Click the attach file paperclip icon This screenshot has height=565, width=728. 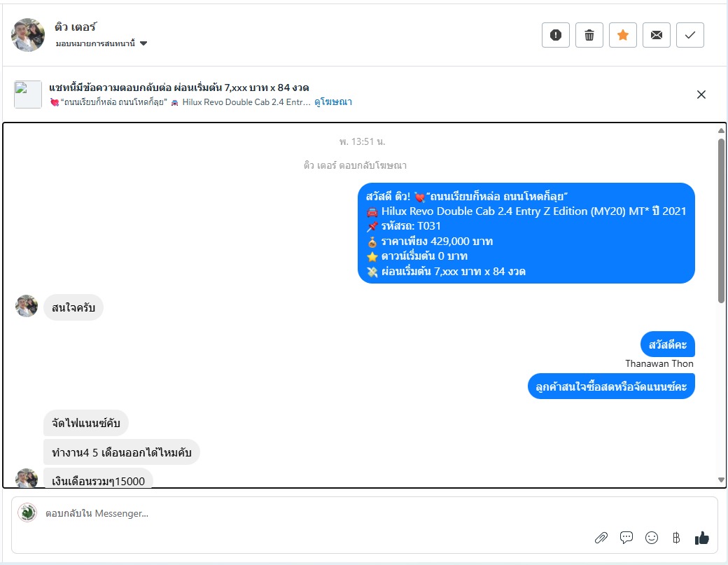[x=601, y=538]
